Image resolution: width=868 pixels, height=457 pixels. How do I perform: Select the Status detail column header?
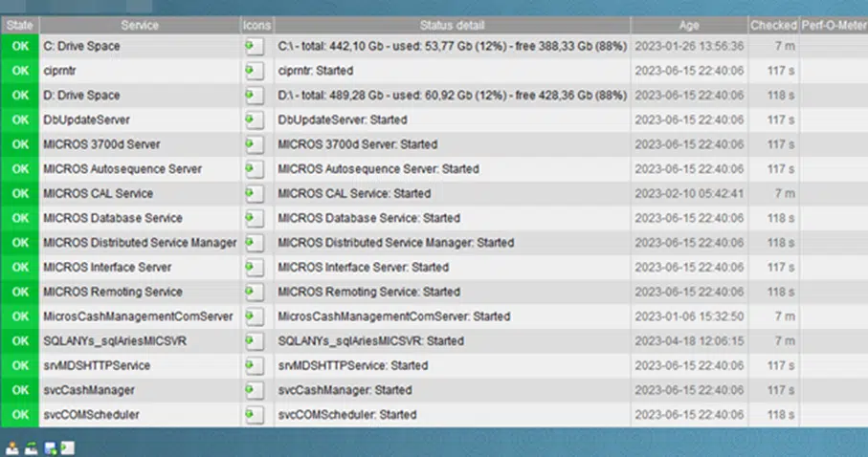click(x=452, y=24)
